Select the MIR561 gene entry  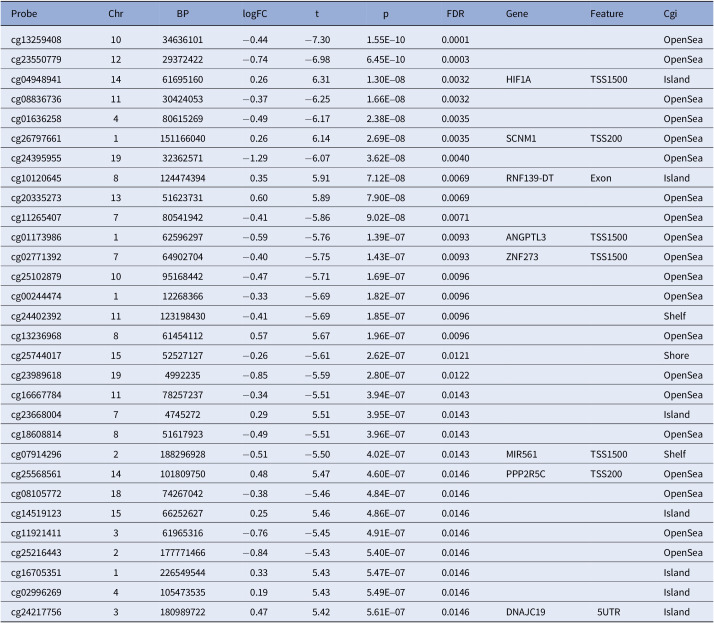click(521, 454)
